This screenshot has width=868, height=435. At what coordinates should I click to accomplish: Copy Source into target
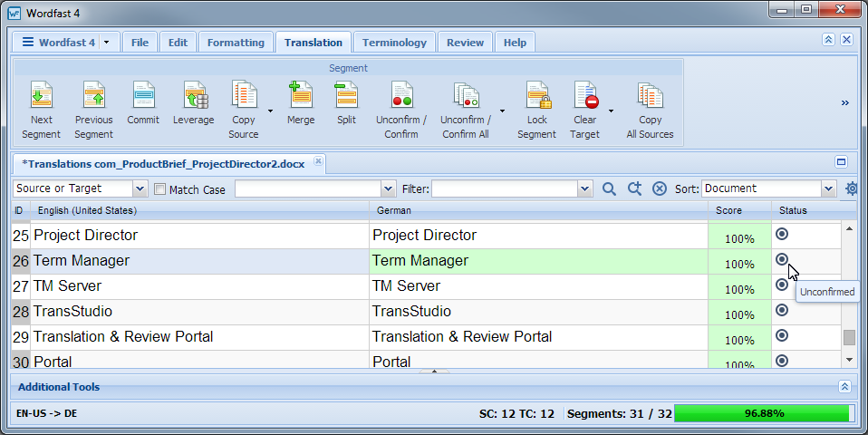(244, 110)
